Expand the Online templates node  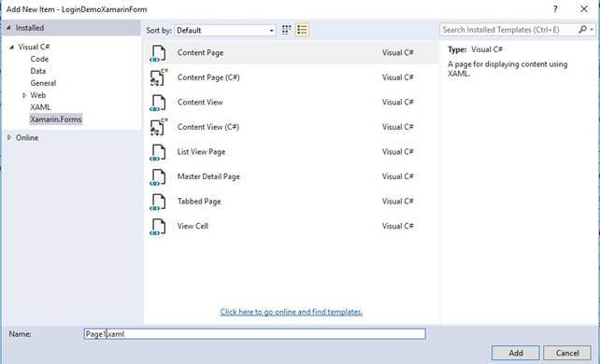(x=9, y=137)
